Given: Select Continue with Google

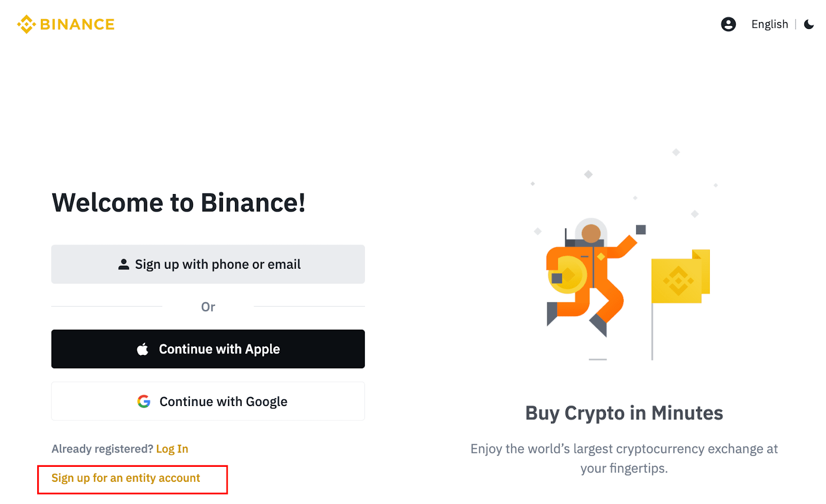Looking at the screenshot, I should coord(208,401).
